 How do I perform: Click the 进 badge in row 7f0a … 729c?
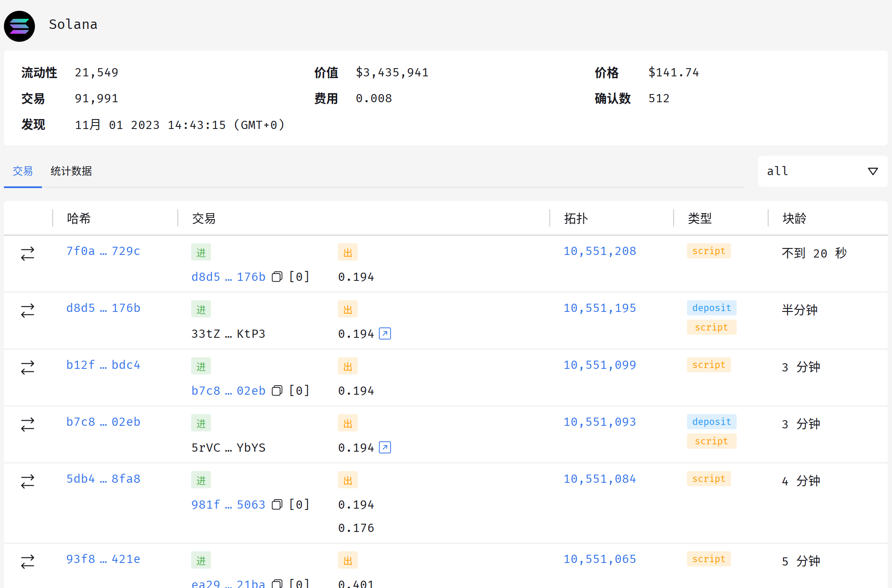tap(201, 252)
